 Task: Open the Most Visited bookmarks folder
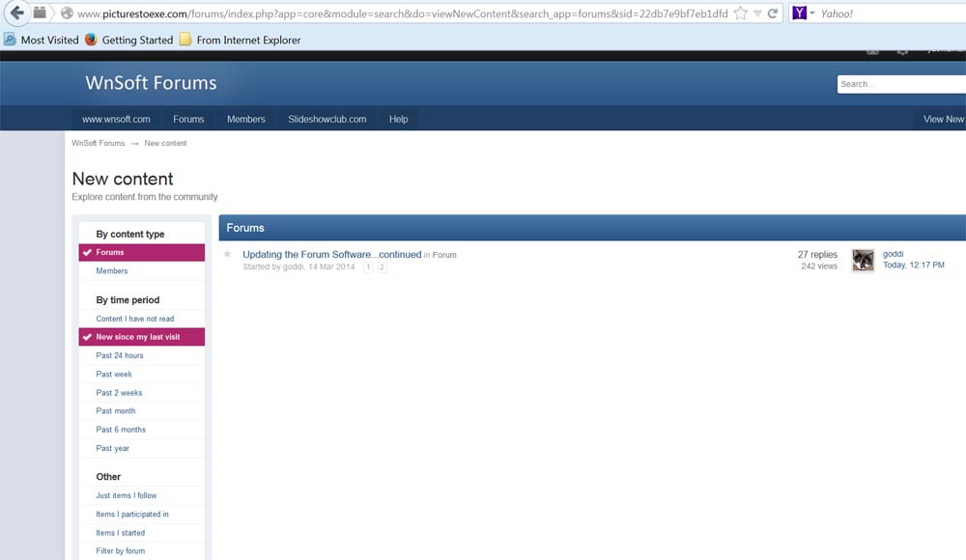point(42,40)
